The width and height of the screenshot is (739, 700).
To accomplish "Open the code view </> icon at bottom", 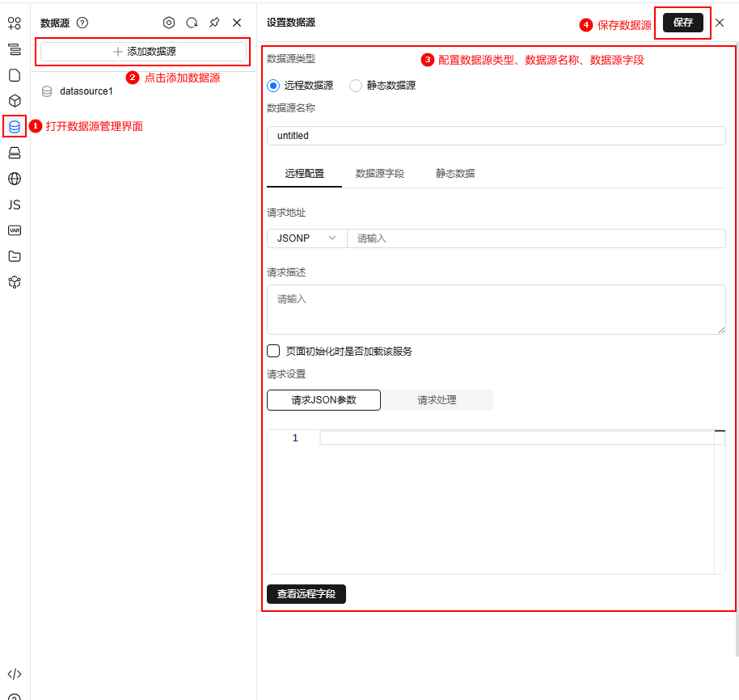I will [x=15, y=674].
